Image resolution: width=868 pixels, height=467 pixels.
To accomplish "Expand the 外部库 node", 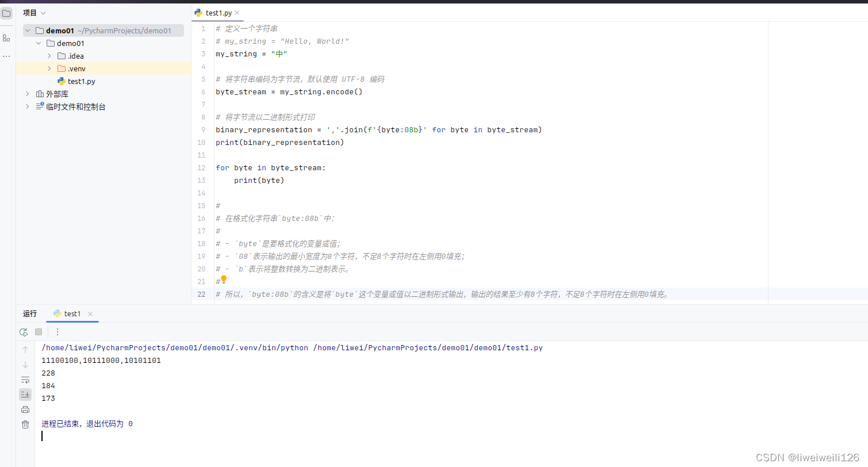I will (27, 94).
